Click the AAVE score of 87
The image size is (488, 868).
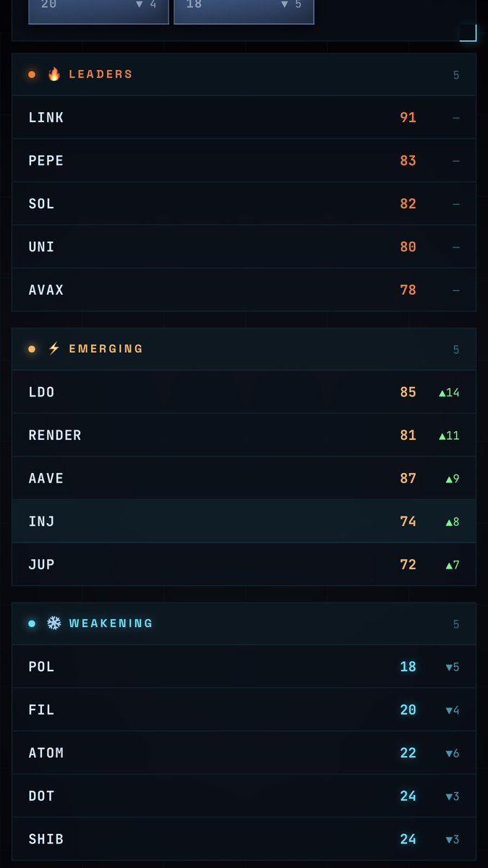point(408,478)
